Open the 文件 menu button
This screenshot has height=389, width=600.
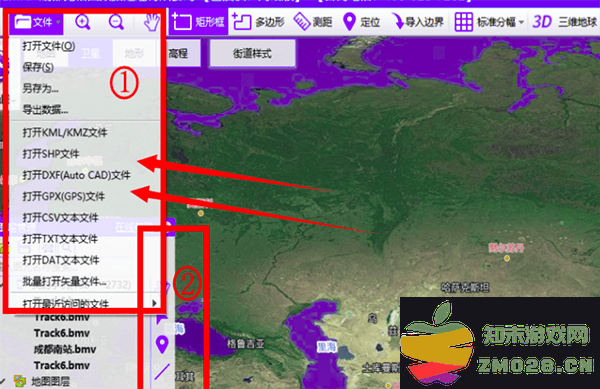[37, 22]
